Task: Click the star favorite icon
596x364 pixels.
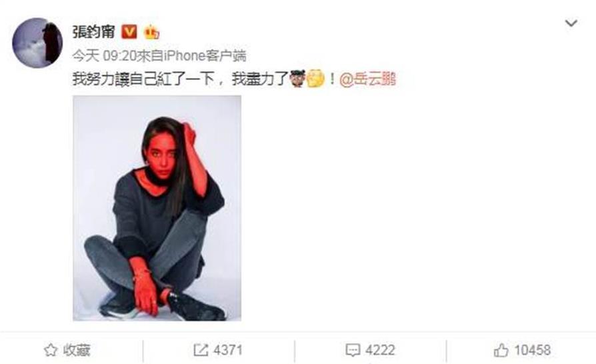Action: pyautogui.click(x=51, y=350)
